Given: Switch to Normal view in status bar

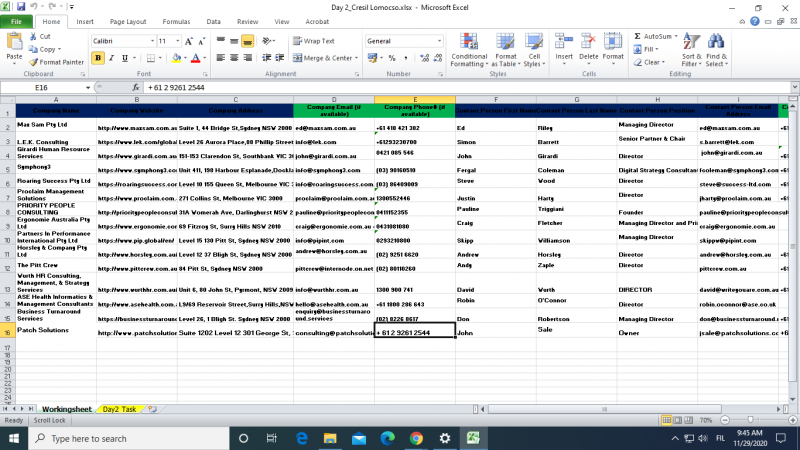Looking at the screenshot, I should [666, 420].
